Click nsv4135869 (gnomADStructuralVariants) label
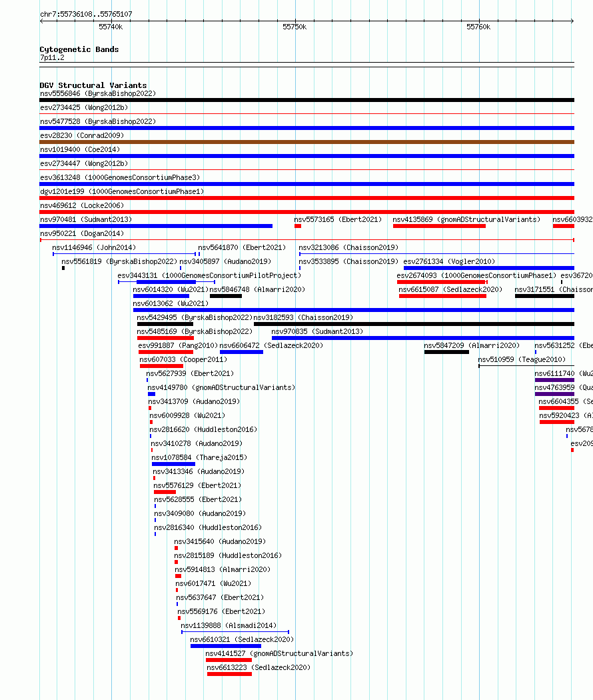The height and width of the screenshot is (700, 593). (466, 219)
